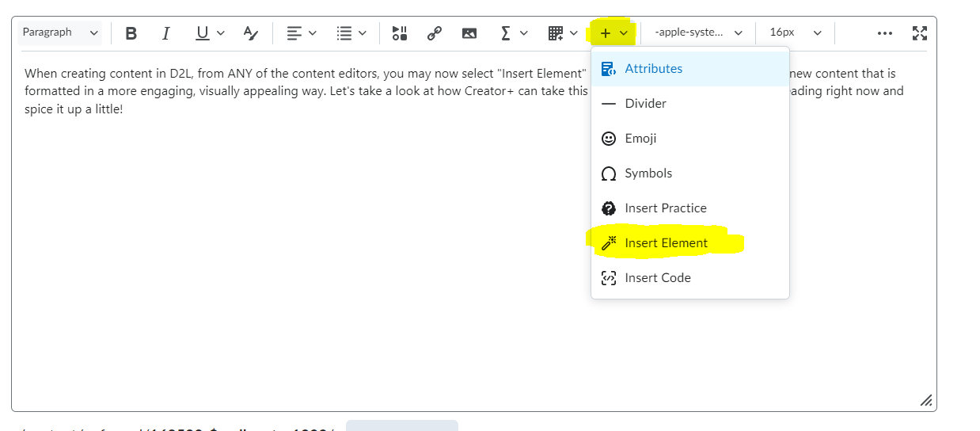Viewport: 980px width, 431px height.
Task: Click the editor resize handle corner
Action: click(x=925, y=400)
